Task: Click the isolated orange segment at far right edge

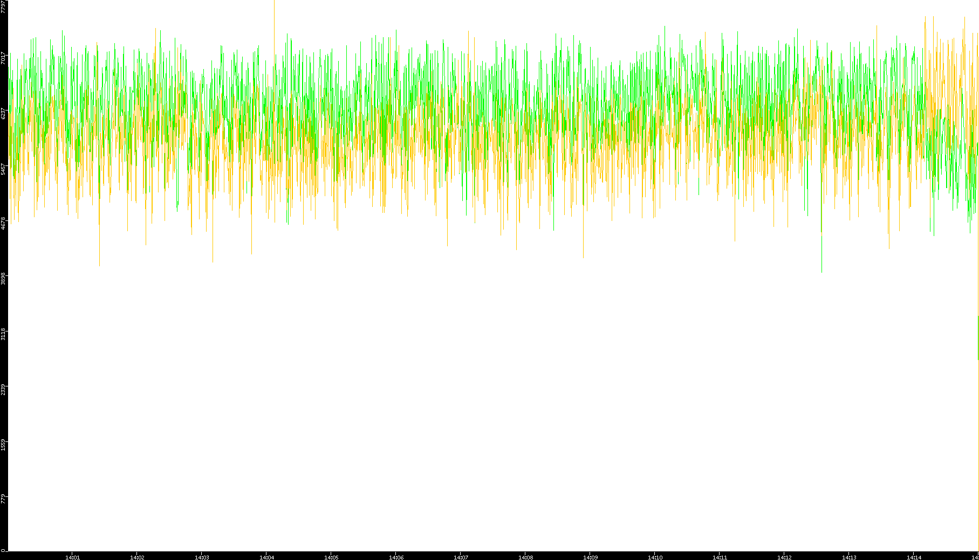Action: 977,337
